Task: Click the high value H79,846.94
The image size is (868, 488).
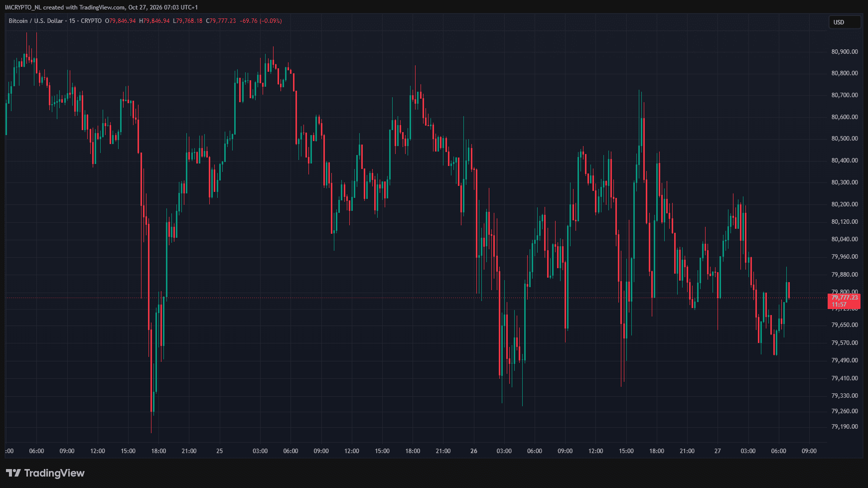Action: [154, 21]
